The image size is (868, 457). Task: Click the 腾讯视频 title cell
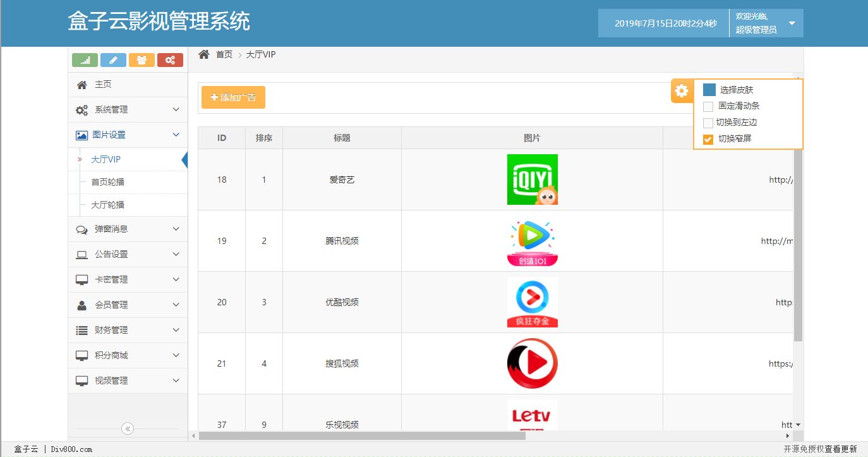click(x=342, y=241)
